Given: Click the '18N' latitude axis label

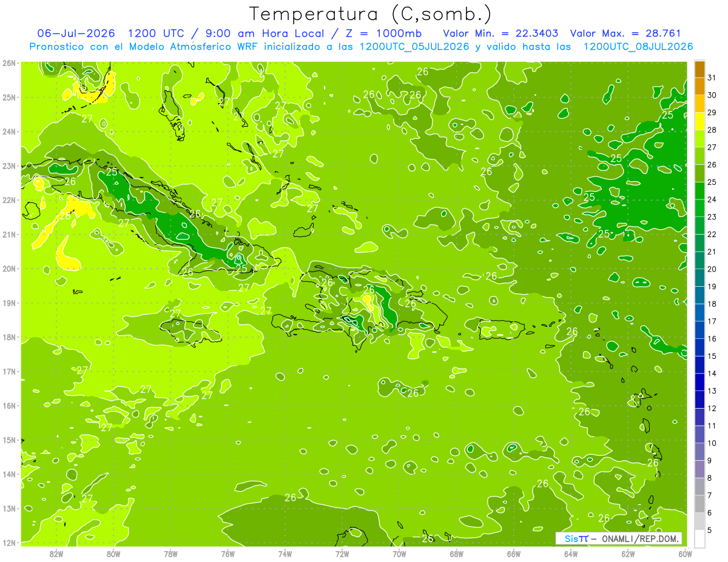Looking at the screenshot, I should 9,337.
